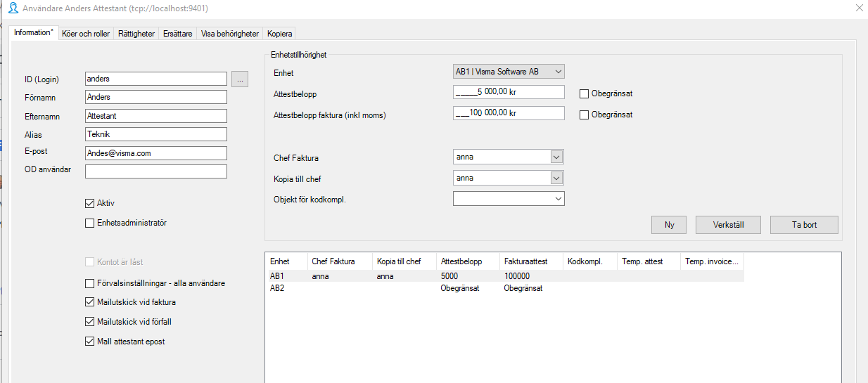Screen dimensions: 868x383
Task: Uncheck the Aktiv checkbox
Action: pyautogui.click(x=89, y=203)
